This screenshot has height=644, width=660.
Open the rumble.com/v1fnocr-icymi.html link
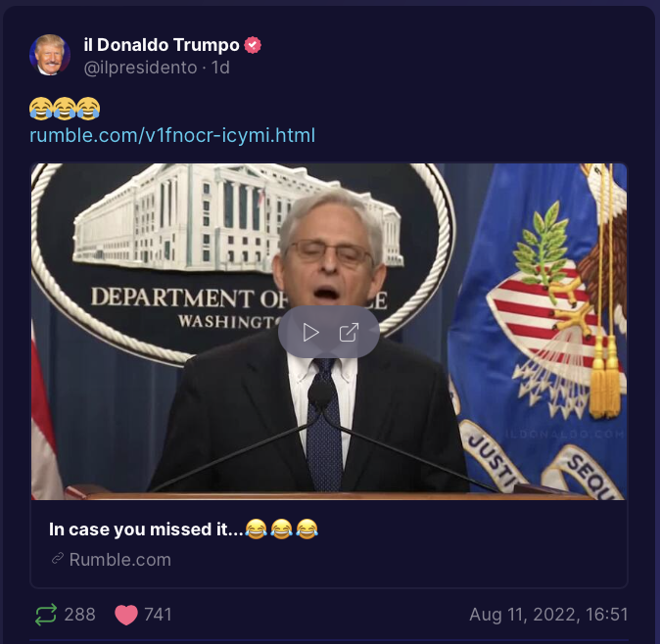pyautogui.click(x=172, y=135)
